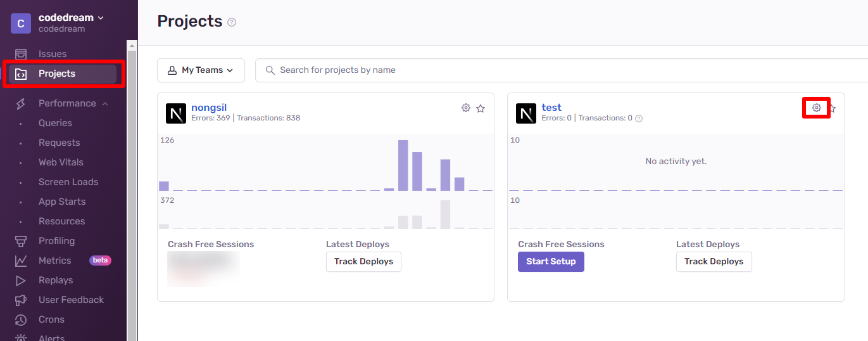The image size is (868, 341).
Task: Open Web Vitals page
Action: (x=61, y=162)
